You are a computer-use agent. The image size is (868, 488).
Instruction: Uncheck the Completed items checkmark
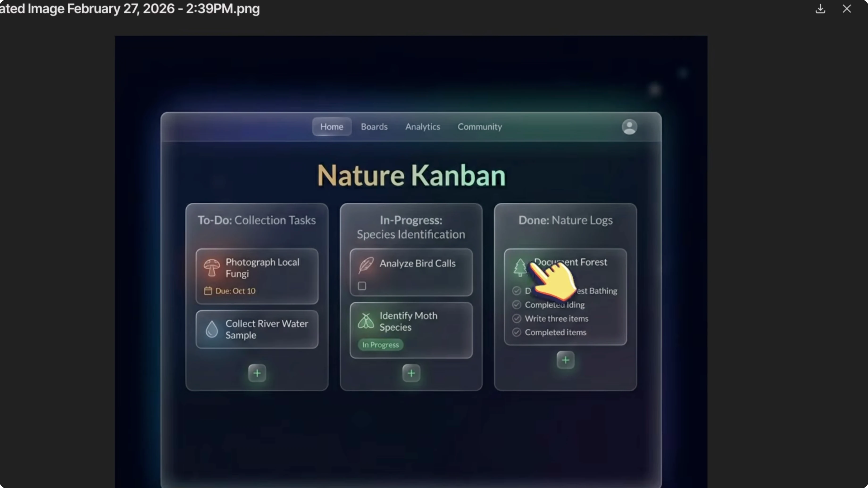517,332
